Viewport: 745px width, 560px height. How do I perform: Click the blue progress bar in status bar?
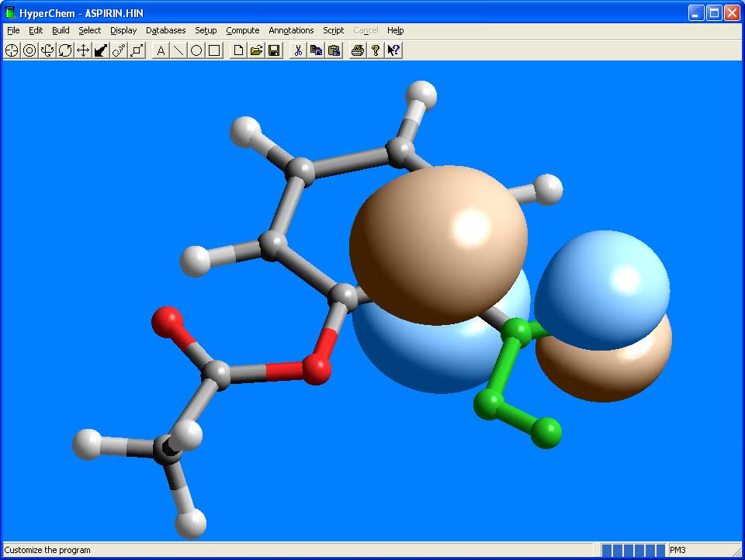[x=633, y=550]
